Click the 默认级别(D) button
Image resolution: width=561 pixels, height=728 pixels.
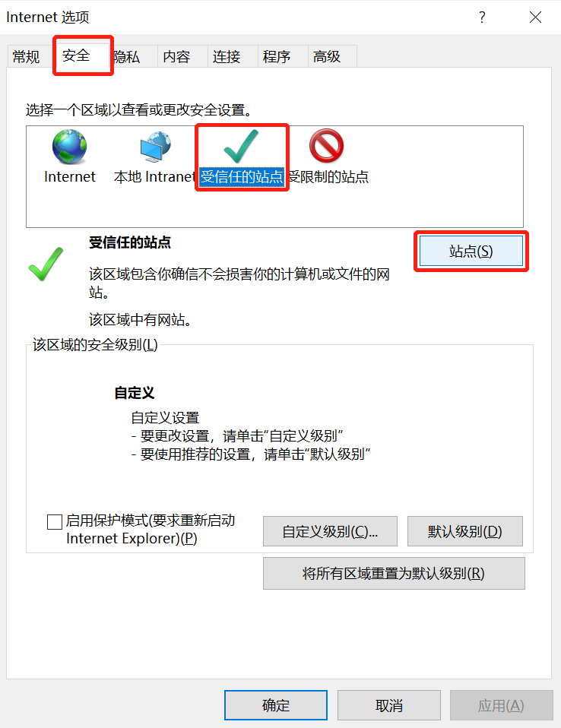465,531
